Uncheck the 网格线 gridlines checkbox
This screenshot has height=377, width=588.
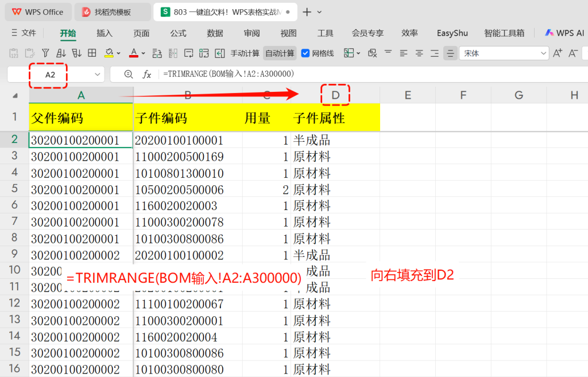pos(305,53)
